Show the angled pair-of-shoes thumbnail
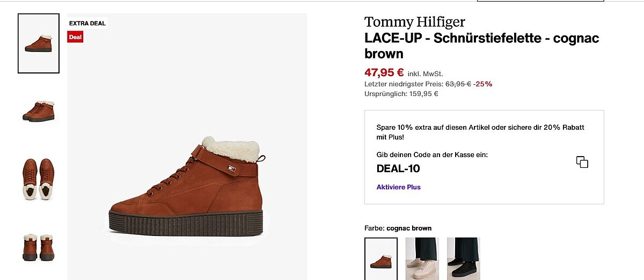The height and width of the screenshot is (280, 644). [x=39, y=110]
